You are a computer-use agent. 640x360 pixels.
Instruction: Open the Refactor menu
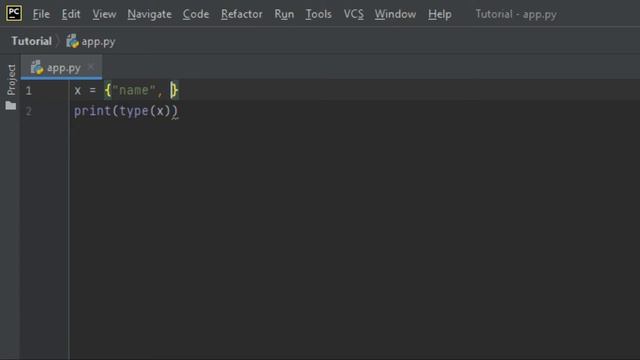tap(242, 14)
